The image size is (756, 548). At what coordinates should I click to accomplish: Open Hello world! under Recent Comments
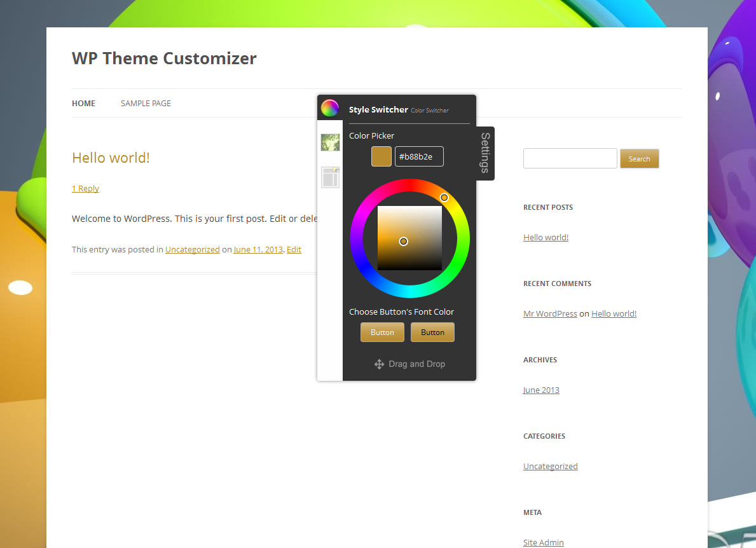point(614,314)
